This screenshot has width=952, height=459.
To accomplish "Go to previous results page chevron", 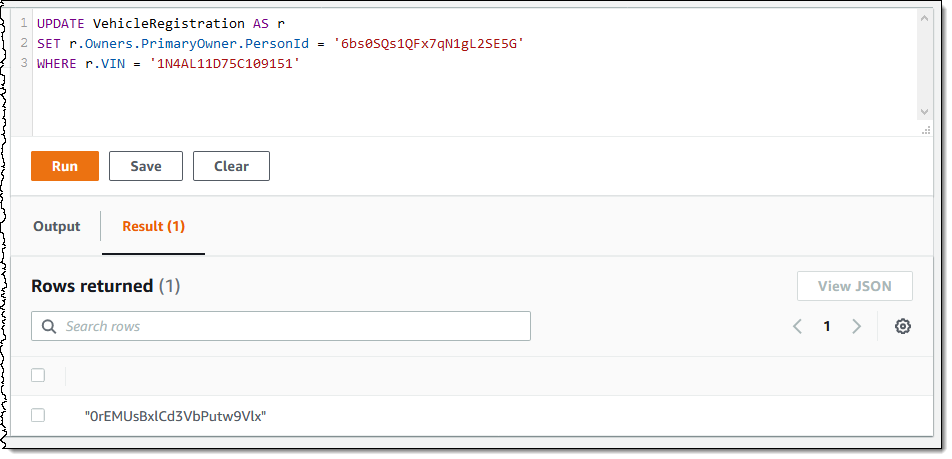I will (797, 326).
